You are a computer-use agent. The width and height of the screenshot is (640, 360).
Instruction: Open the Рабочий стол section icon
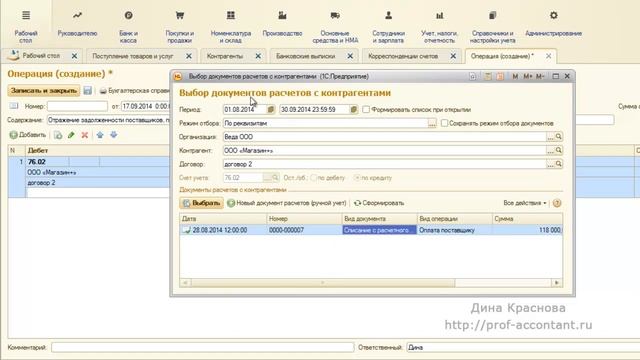tap(26, 16)
